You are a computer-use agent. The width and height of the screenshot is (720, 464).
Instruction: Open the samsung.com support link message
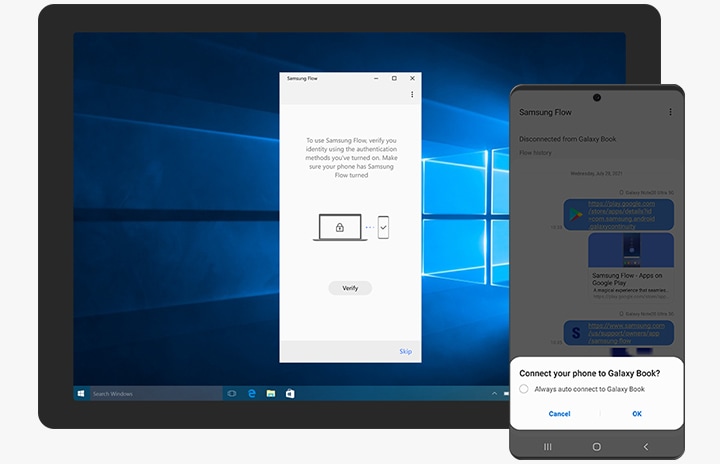pyautogui.click(x=630, y=333)
